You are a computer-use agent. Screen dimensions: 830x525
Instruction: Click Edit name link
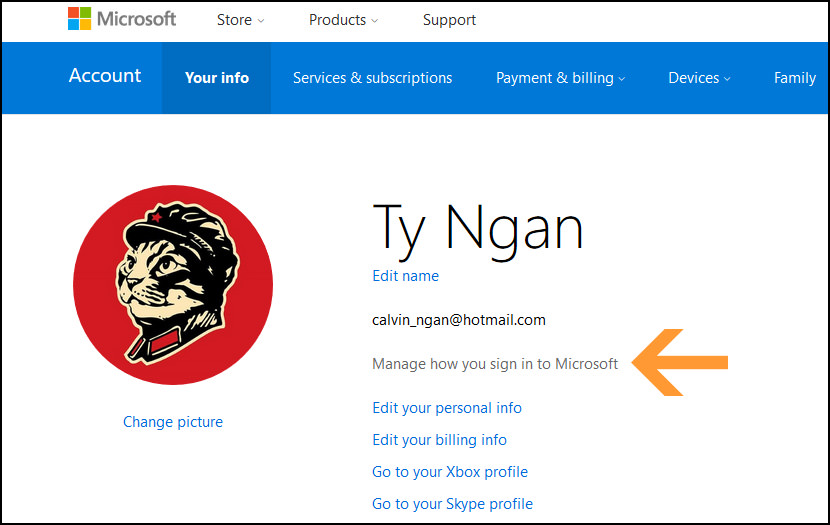point(405,276)
